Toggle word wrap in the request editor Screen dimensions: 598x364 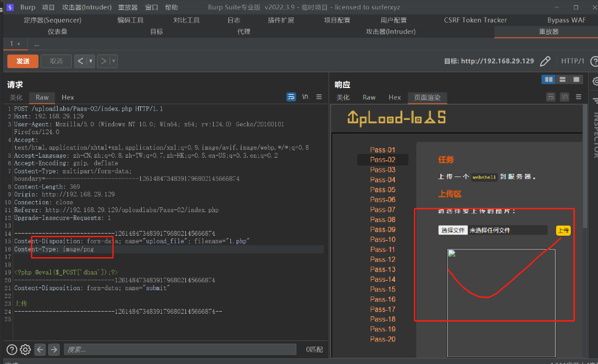tap(291, 97)
